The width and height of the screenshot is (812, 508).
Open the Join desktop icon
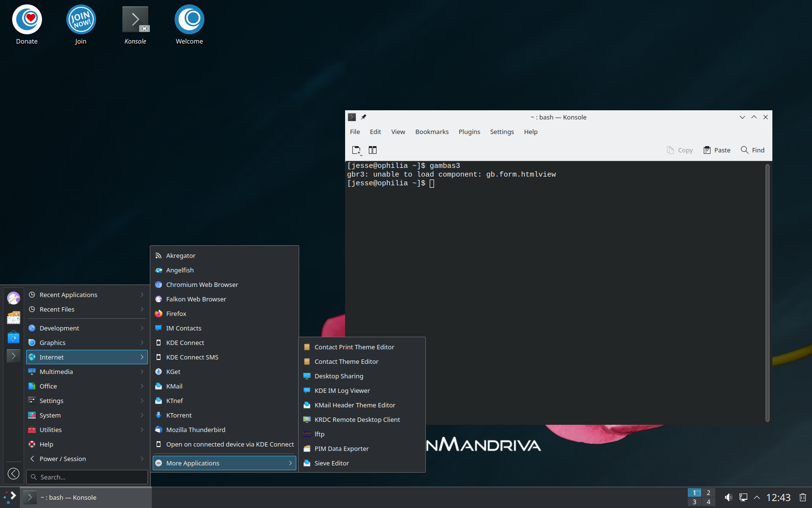point(81,25)
